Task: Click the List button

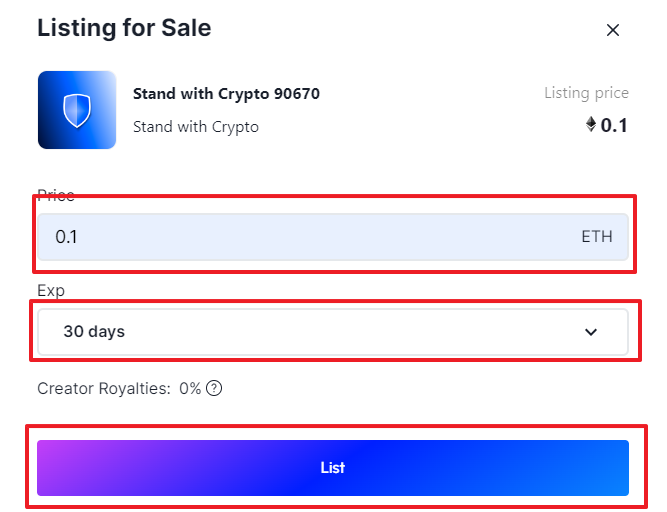Action: coord(333,468)
